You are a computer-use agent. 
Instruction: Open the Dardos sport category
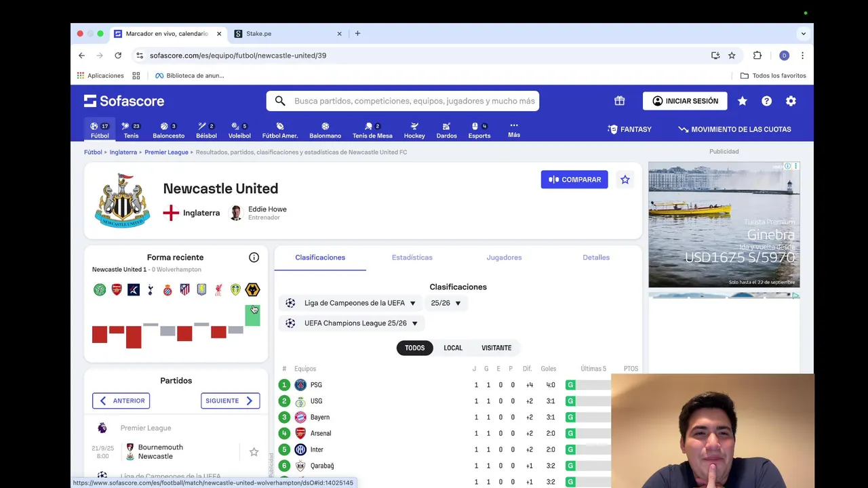[x=446, y=130]
